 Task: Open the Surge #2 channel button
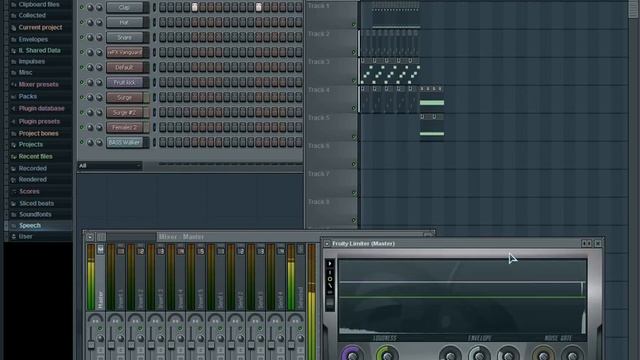click(124, 112)
